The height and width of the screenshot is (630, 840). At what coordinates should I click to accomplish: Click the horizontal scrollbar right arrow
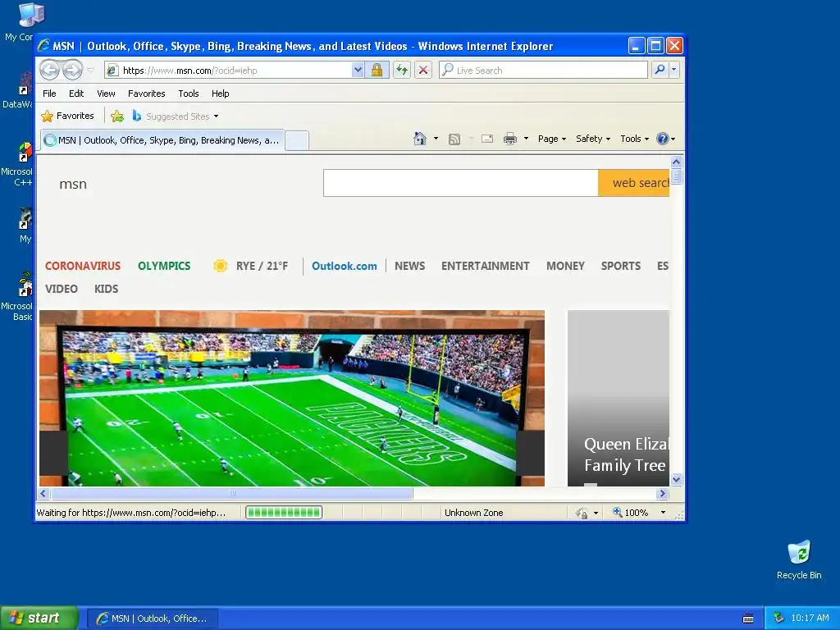[x=663, y=493]
